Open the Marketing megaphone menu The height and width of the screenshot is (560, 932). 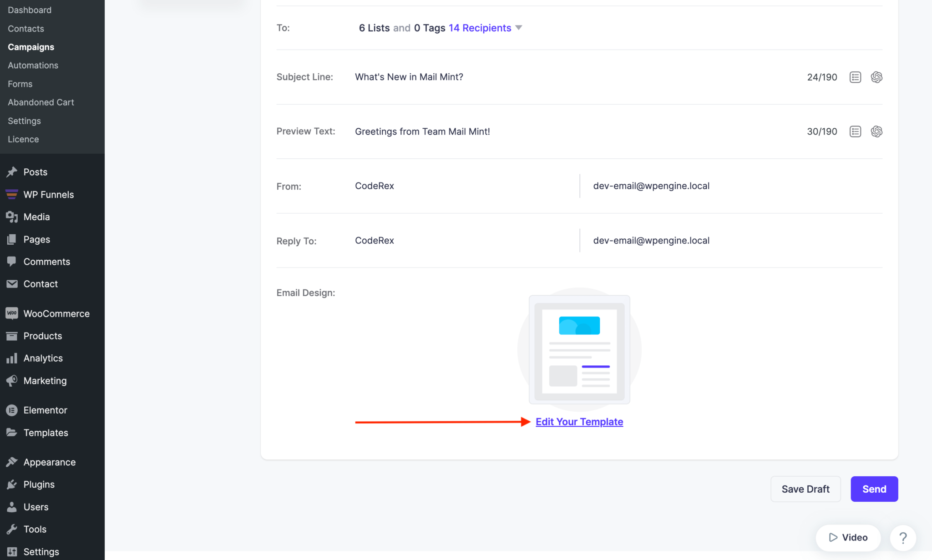(45, 380)
